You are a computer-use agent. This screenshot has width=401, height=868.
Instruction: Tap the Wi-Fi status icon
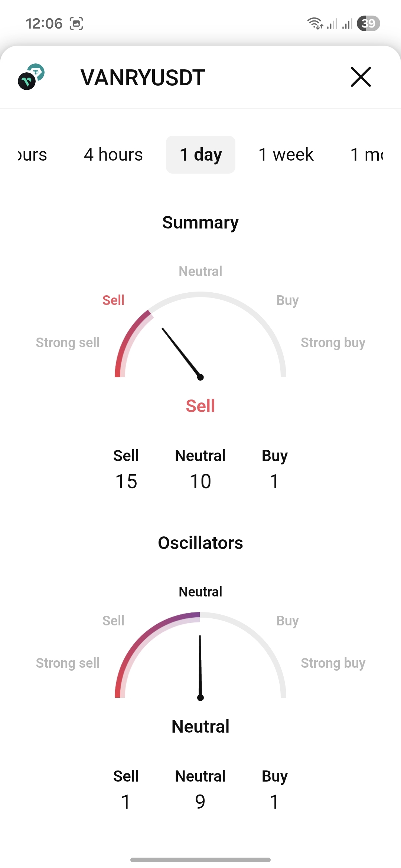click(315, 23)
